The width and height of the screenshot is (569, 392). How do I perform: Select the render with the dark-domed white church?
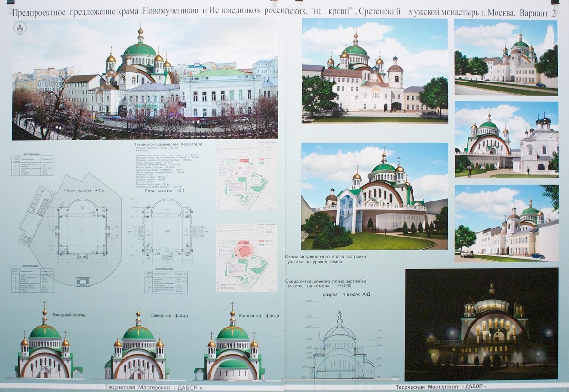click(x=505, y=139)
